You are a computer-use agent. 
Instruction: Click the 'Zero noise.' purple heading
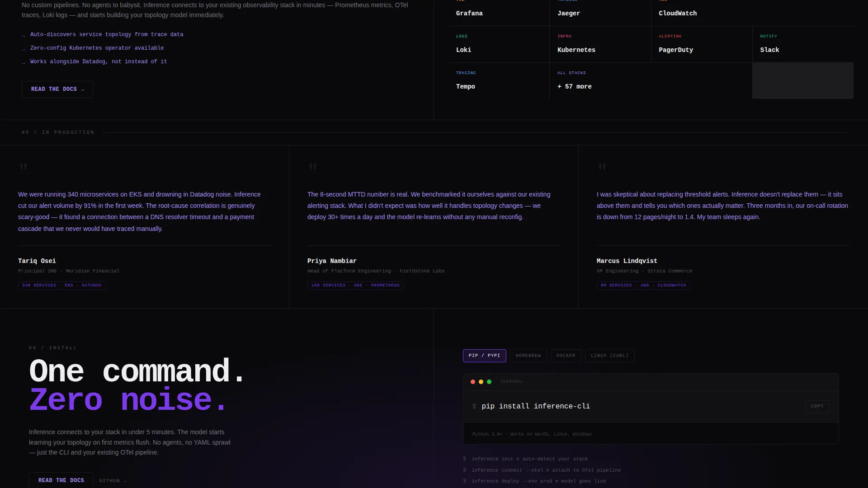pos(128,400)
